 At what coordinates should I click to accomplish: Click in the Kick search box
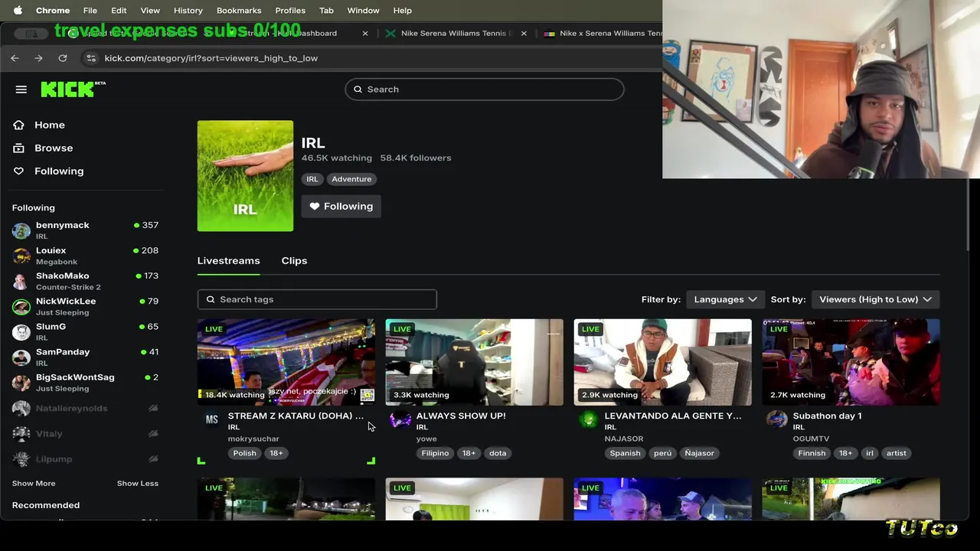pos(485,90)
